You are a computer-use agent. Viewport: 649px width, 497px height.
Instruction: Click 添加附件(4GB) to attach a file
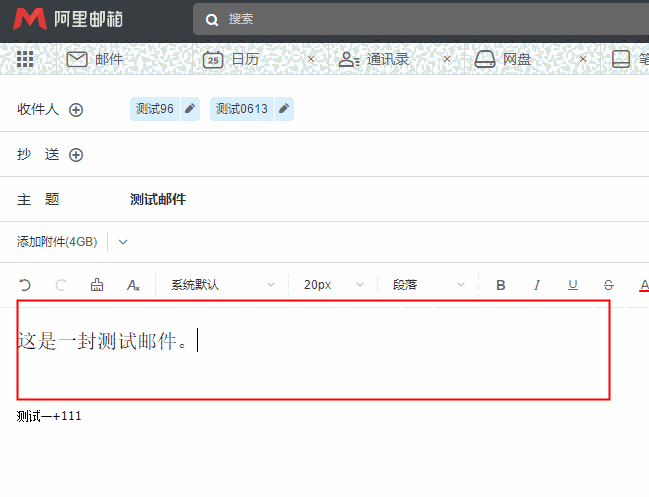pyautogui.click(x=57, y=242)
